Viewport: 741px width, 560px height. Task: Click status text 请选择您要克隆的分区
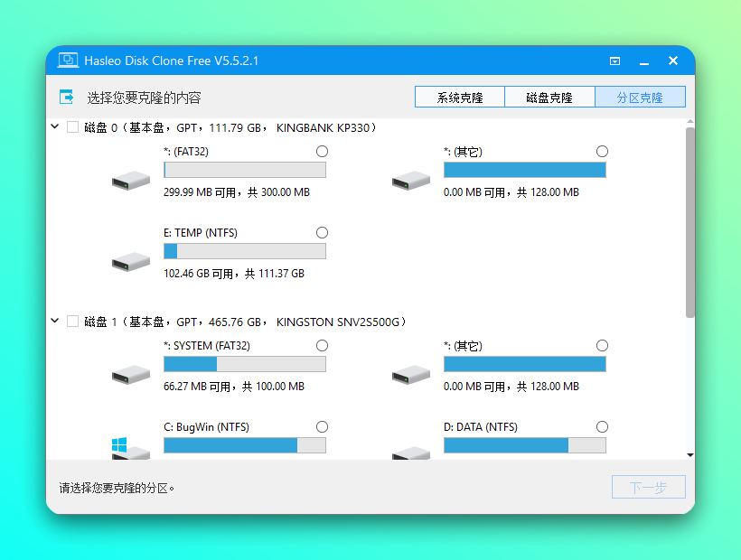(117, 488)
